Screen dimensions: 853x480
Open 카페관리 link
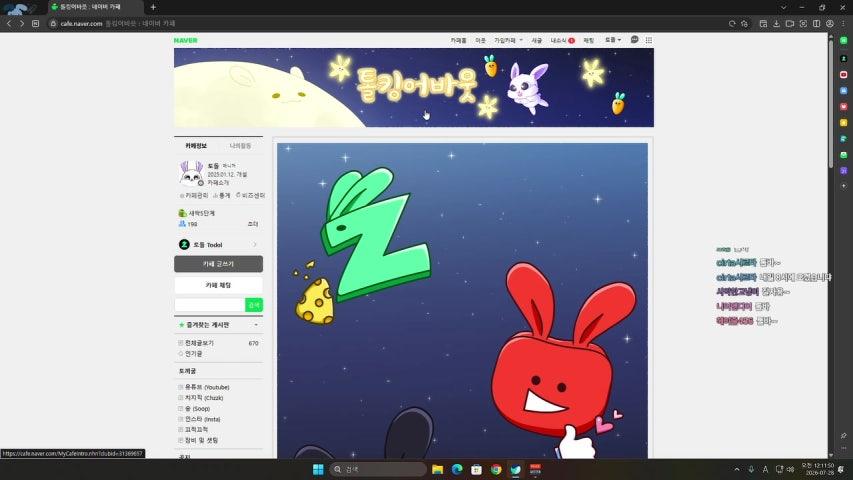pos(194,195)
